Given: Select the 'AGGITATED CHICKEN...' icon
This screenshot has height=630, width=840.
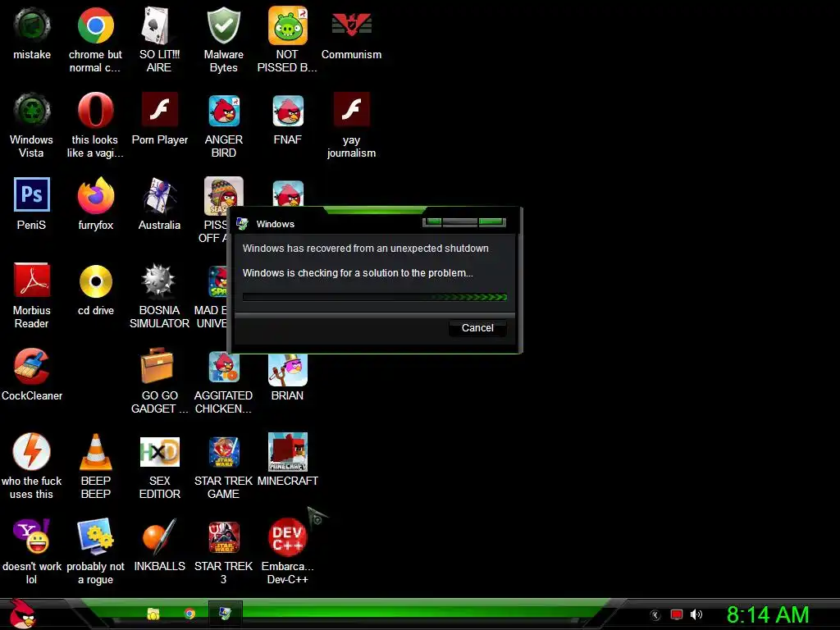Looking at the screenshot, I should [x=224, y=367].
